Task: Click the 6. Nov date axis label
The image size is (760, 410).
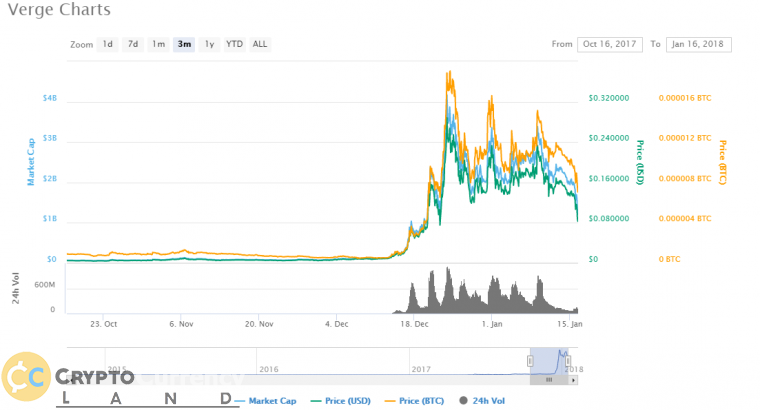Action: (x=181, y=324)
